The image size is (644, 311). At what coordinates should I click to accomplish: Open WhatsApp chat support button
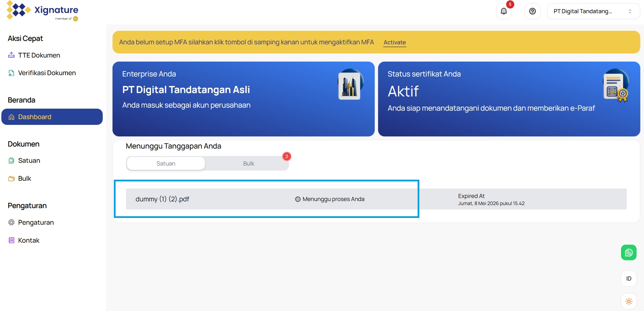(628, 252)
